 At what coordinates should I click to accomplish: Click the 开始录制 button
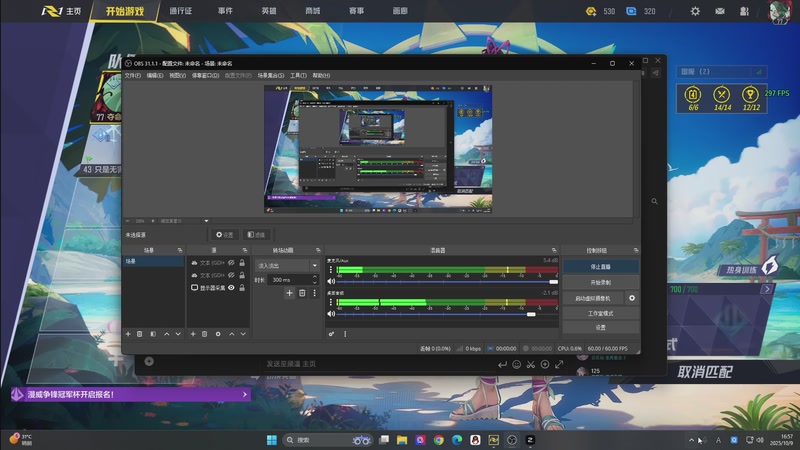(x=600, y=283)
